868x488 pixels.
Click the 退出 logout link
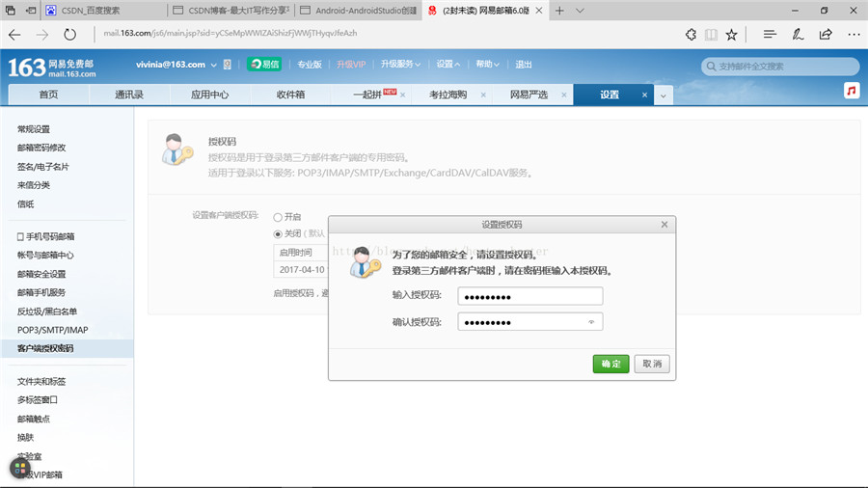[523, 65]
